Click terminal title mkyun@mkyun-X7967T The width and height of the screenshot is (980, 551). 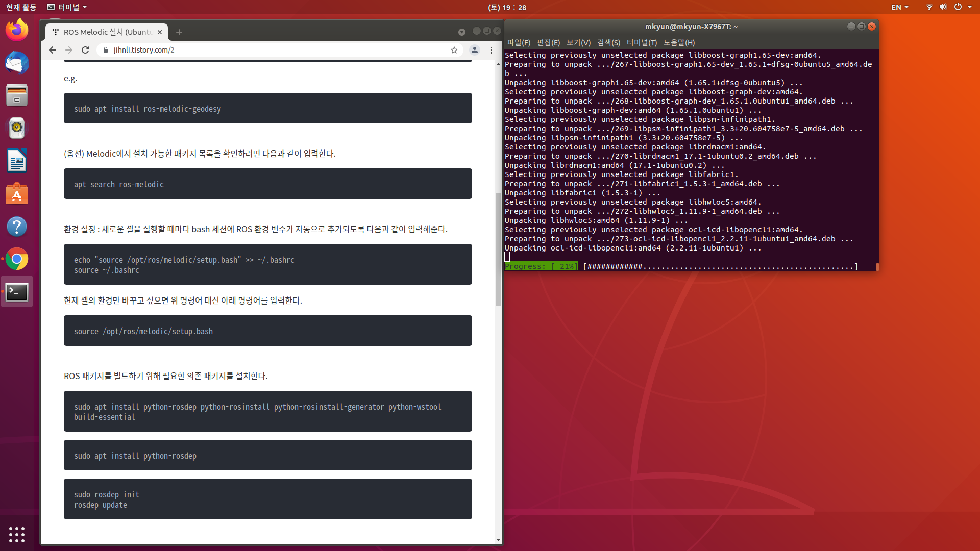pyautogui.click(x=691, y=27)
